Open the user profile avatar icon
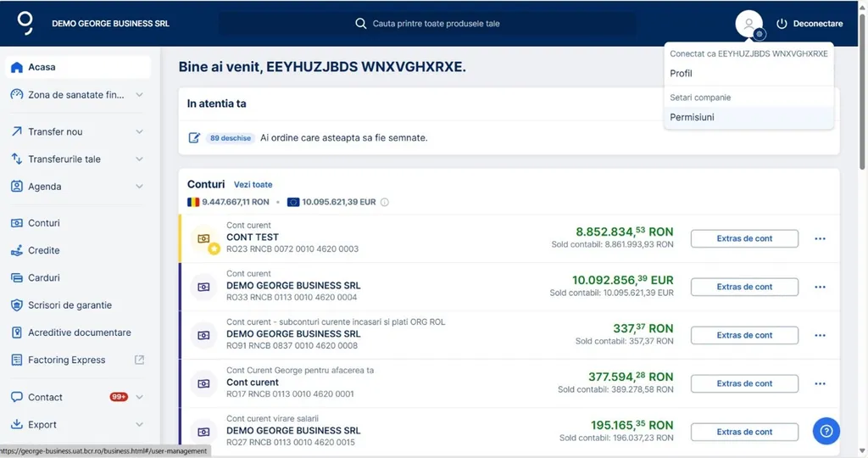Viewport: 868px width, 458px height. pyautogui.click(x=748, y=24)
